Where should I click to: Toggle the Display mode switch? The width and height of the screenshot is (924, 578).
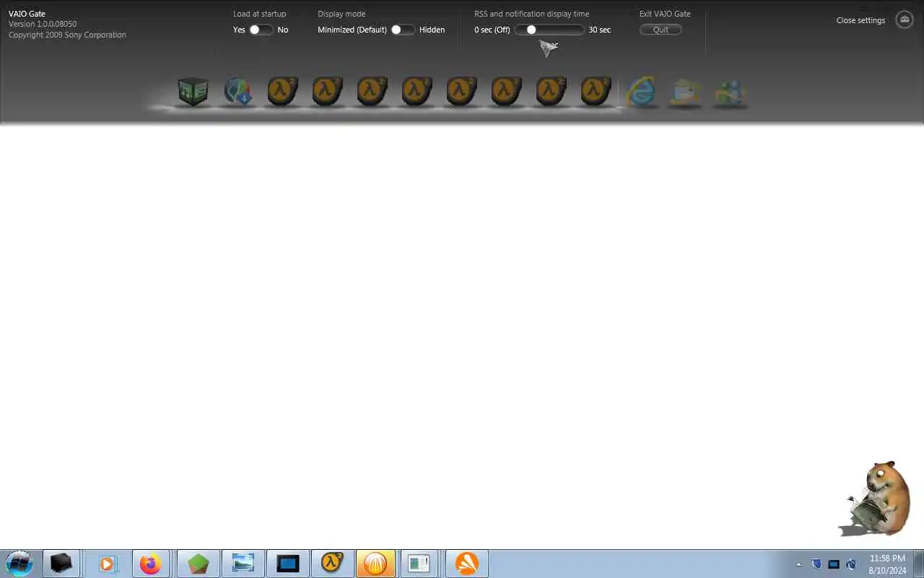403,30
